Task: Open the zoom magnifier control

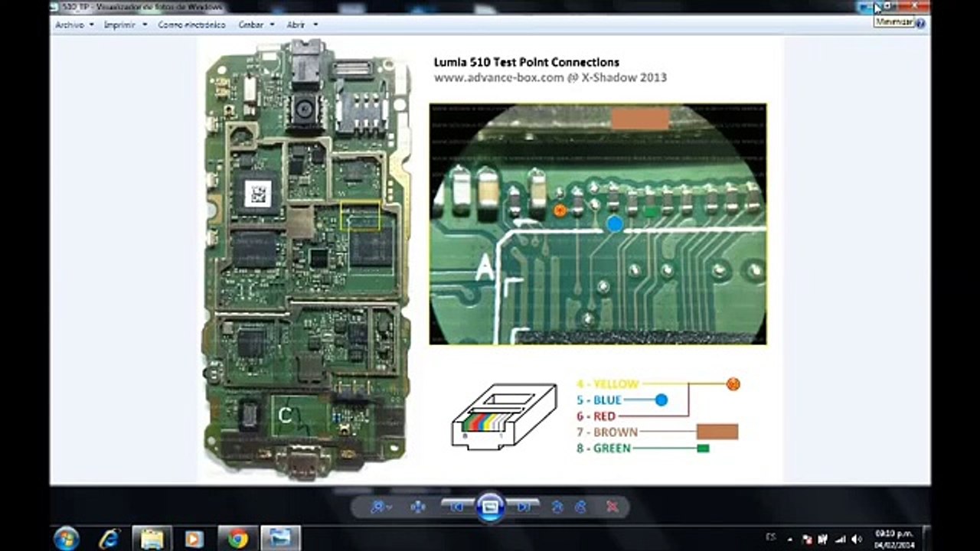Action: click(x=380, y=507)
